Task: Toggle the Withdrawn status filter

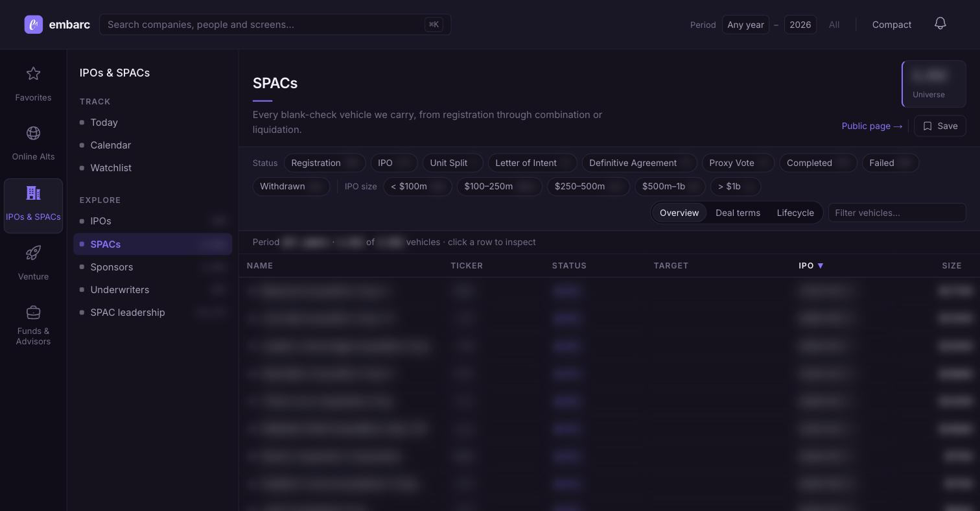Action: click(291, 186)
